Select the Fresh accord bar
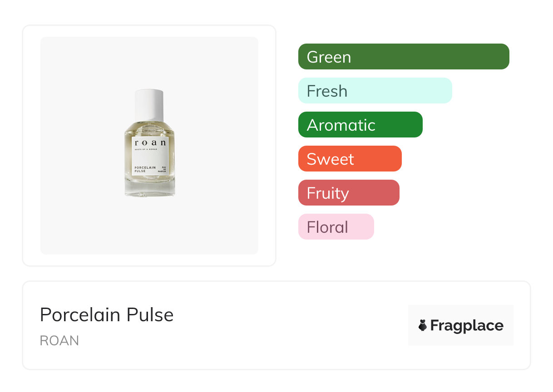Viewport: 553px width, 392px height. 375,91
